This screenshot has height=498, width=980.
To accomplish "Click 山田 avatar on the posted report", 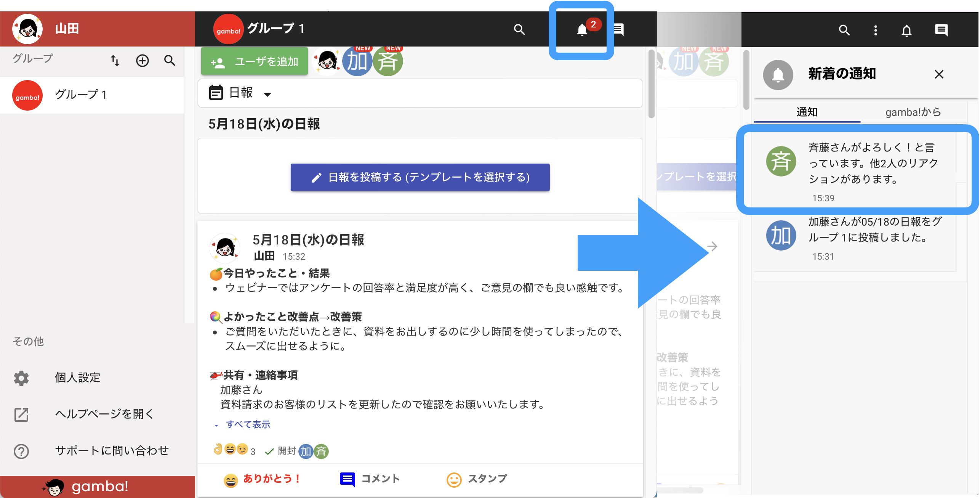I will (x=225, y=248).
